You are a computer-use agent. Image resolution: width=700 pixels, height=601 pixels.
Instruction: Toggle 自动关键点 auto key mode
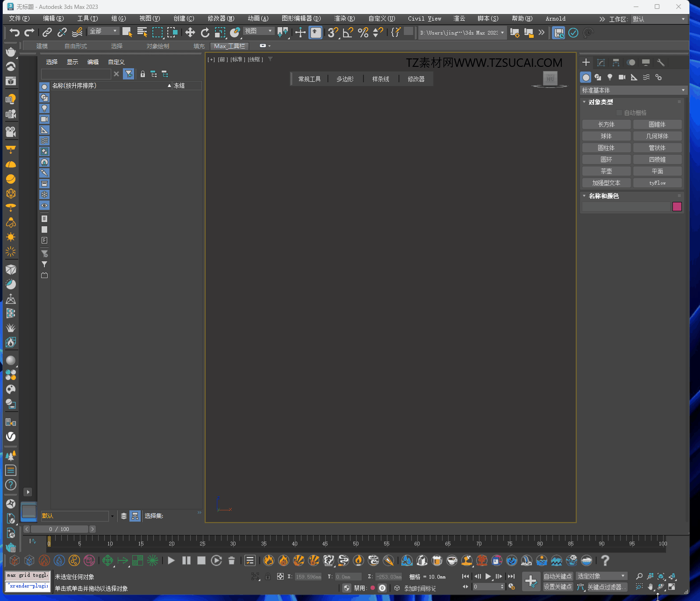tap(557, 576)
